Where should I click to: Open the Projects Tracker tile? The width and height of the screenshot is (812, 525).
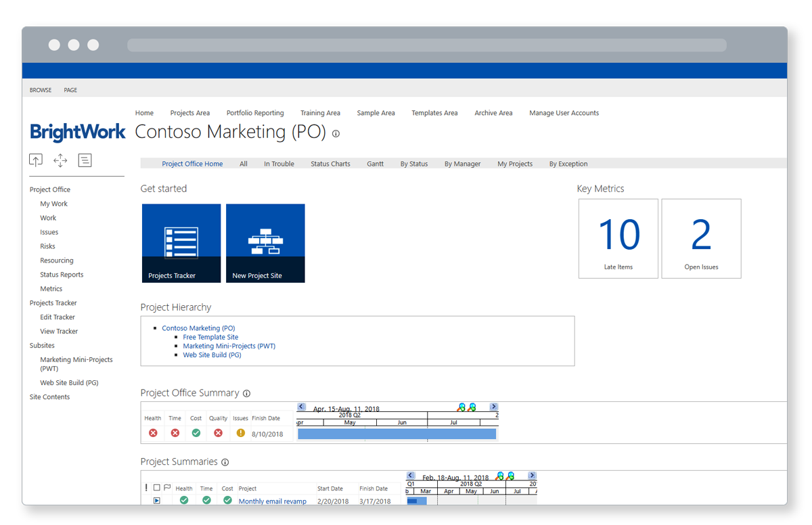(181, 244)
